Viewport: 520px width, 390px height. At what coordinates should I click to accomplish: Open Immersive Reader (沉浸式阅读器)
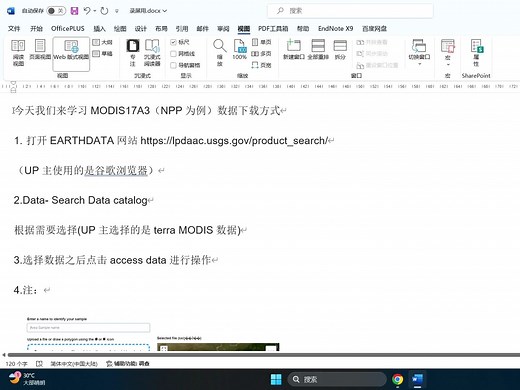point(152,53)
